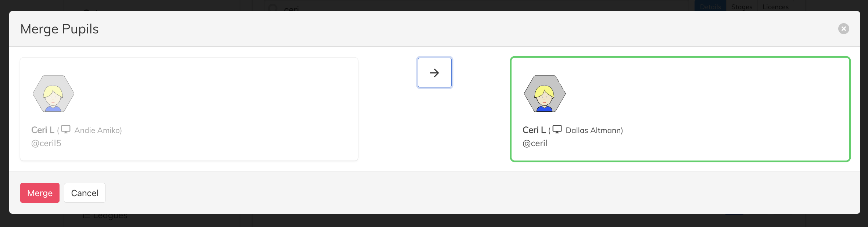Switch to the Stages tab
Screen dimensions: 868x227
pyautogui.click(x=742, y=7)
